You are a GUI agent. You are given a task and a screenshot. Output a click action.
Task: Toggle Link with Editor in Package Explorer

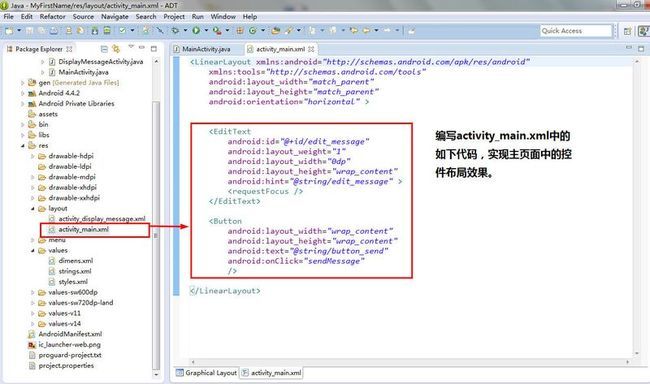116,49
